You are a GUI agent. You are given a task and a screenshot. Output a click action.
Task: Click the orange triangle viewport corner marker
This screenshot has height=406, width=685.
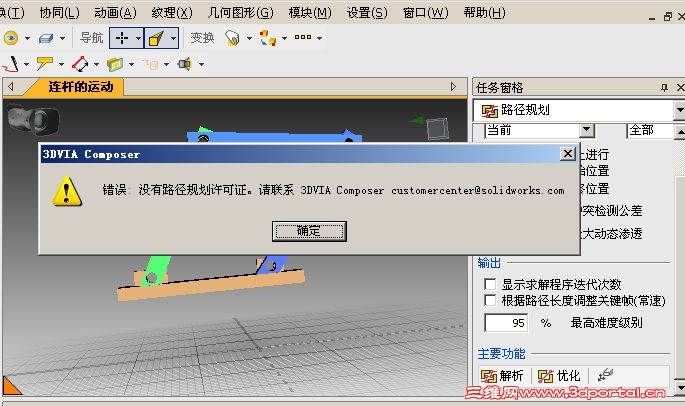(x=10, y=386)
